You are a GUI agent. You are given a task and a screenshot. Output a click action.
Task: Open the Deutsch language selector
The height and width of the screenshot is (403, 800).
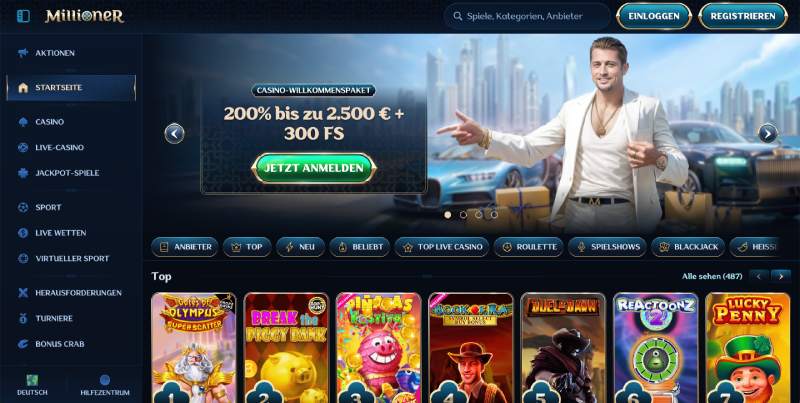[x=32, y=385]
